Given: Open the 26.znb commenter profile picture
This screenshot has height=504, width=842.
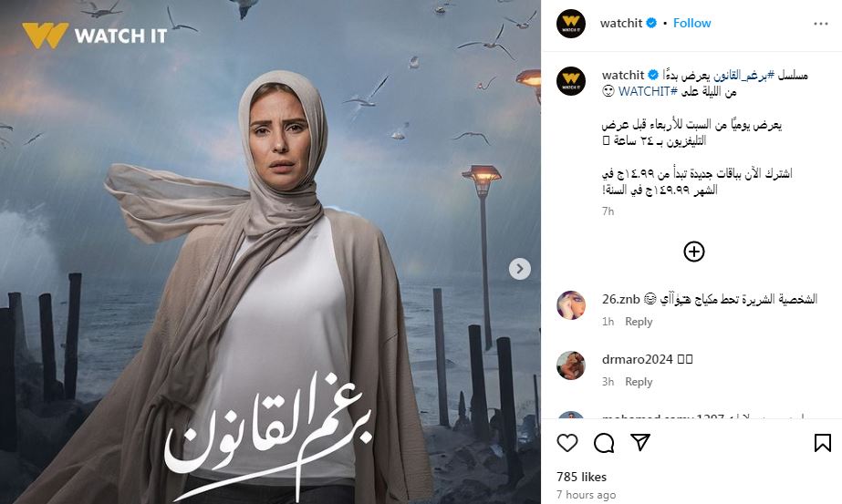Looking at the screenshot, I should (571, 305).
